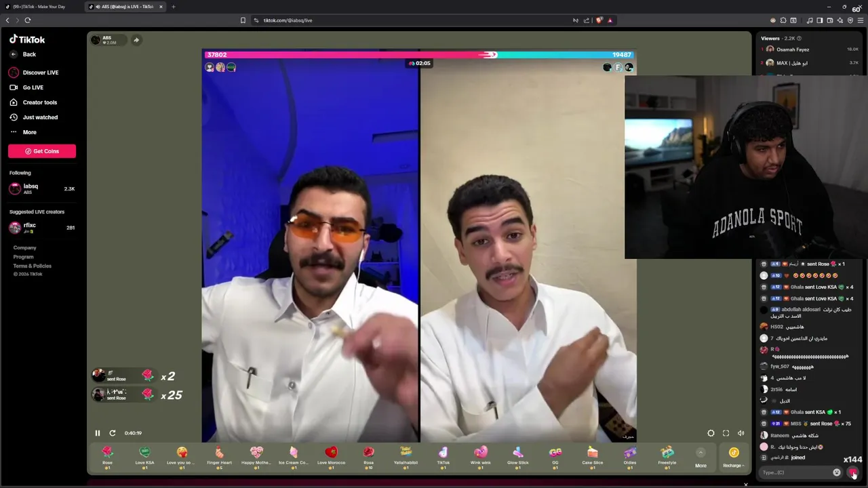Select the ABS is LIVE browser tab
Viewport: 868px width, 488px height.
125,7
